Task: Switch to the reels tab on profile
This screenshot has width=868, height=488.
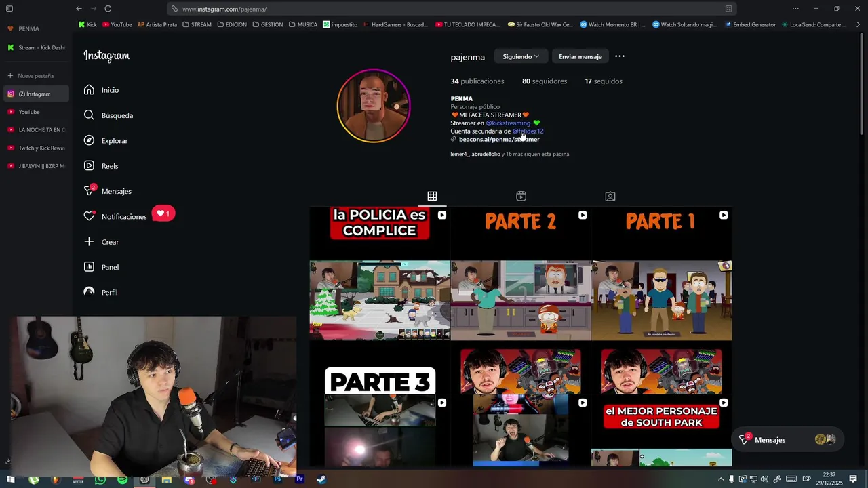Action: (x=521, y=196)
